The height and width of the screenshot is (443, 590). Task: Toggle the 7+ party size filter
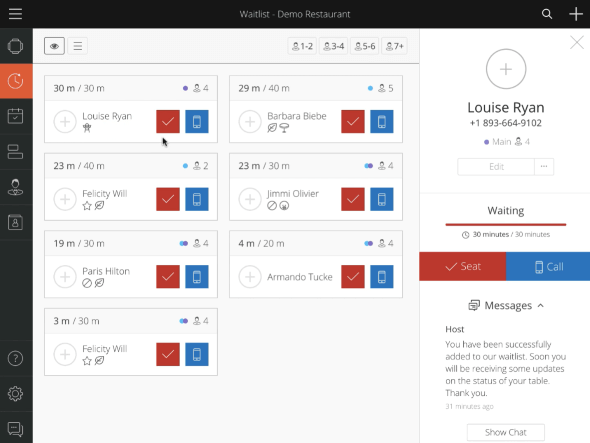click(395, 46)
